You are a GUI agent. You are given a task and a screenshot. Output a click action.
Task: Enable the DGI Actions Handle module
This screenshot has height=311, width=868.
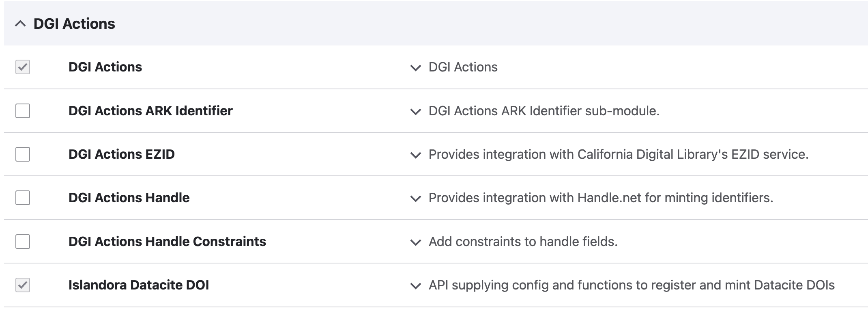coord(23,199)
